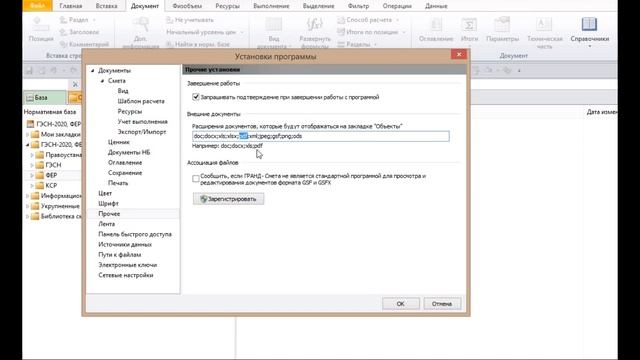
Task: Collapse the Документы settings node
Action: click(x=93, y=71)
